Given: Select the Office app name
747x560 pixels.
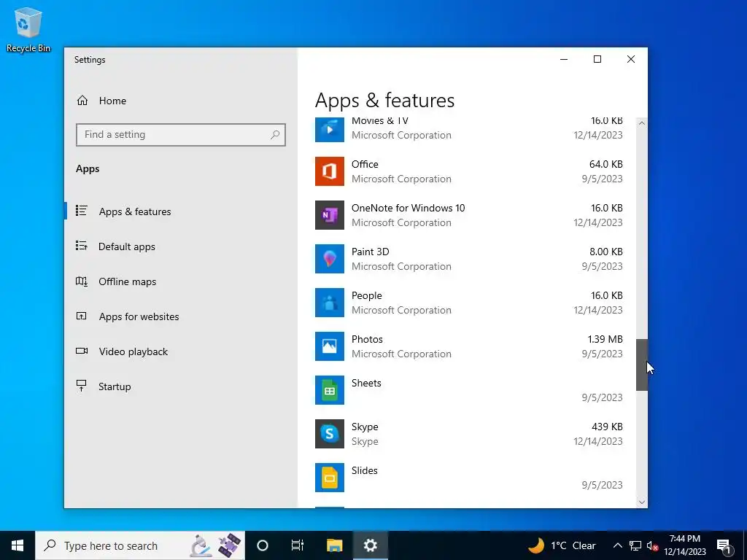Looking at the screenshot, I should pos(365,164).
